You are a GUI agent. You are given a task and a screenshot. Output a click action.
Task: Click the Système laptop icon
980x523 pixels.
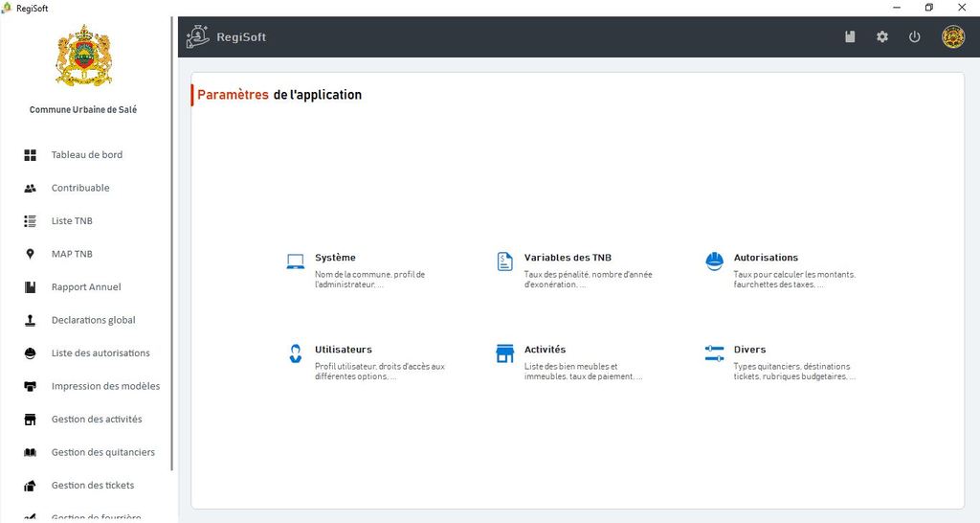point(295,261)
